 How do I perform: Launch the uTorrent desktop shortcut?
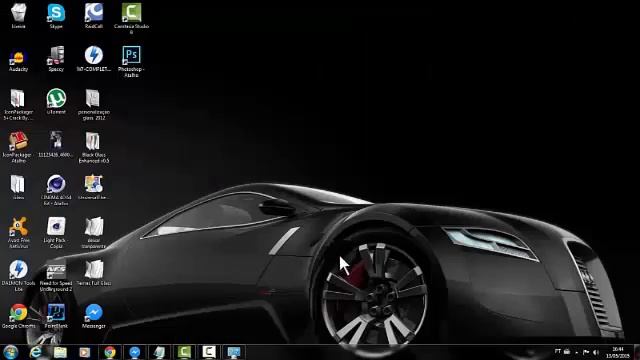click(56, 102)
